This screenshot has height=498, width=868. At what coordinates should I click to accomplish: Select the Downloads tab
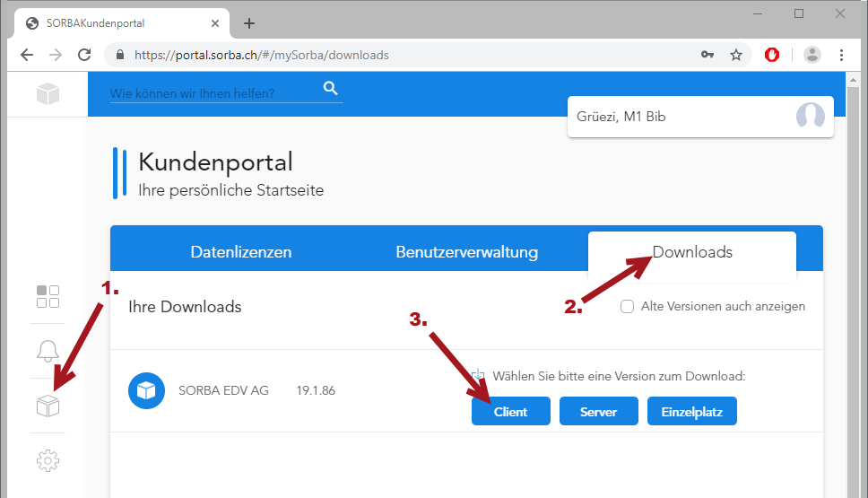[692, 252]
